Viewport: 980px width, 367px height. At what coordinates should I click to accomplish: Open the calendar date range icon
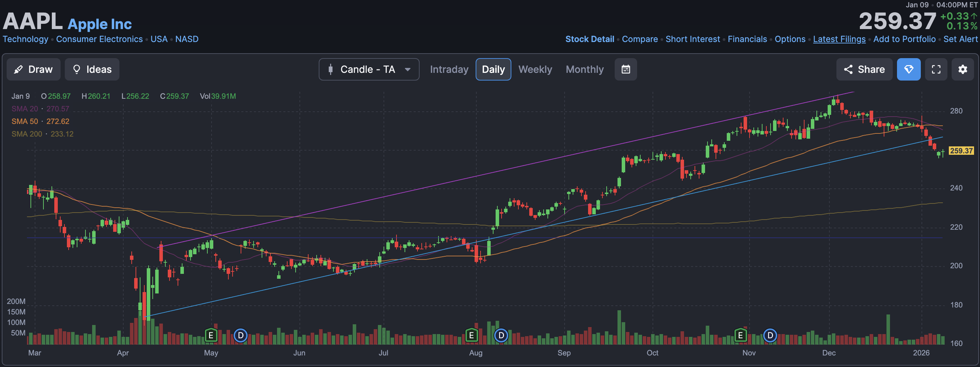pyautogui.click(x=626, y=69)
